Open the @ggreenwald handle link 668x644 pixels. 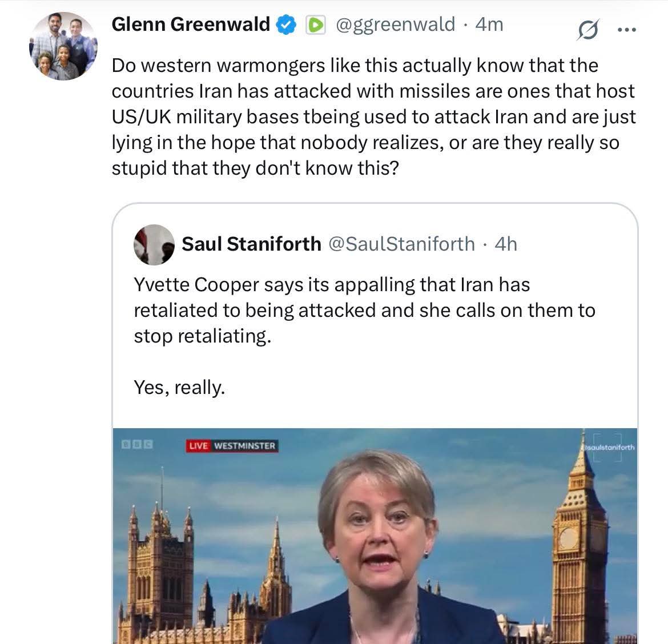pos(395,25)
